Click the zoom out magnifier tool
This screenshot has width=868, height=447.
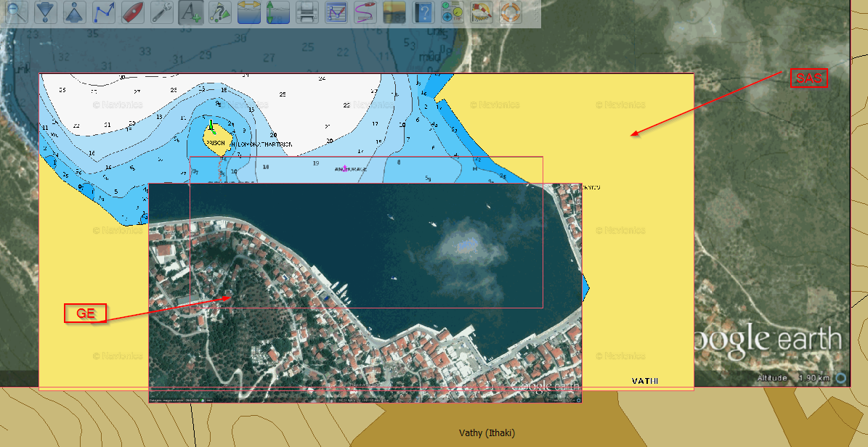pyautogui.click(x=16, y=12)
